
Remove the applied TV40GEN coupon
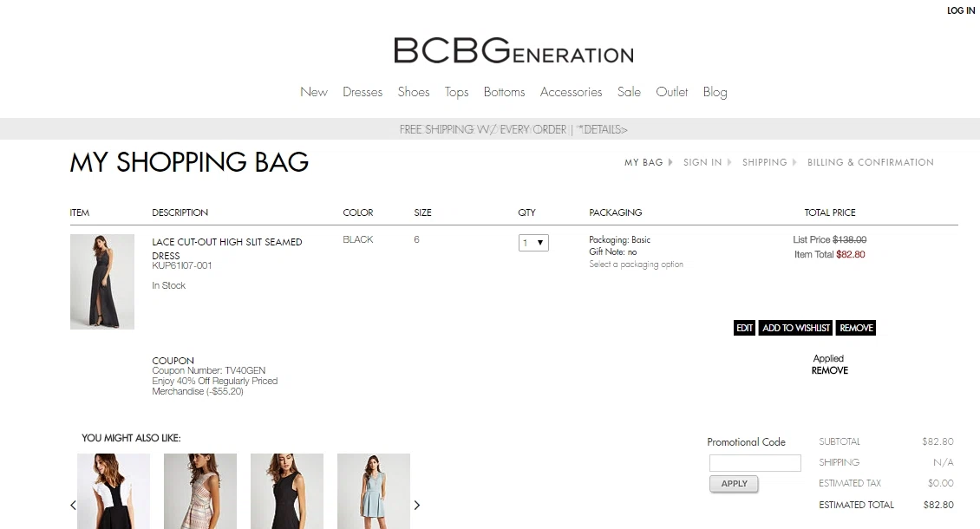point(829,370)
